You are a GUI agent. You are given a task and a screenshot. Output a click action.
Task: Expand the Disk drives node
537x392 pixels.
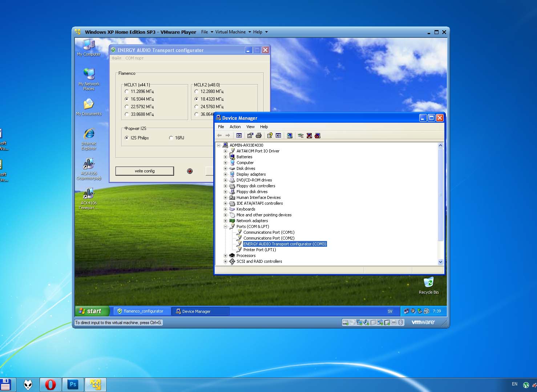tap(225, 168)
